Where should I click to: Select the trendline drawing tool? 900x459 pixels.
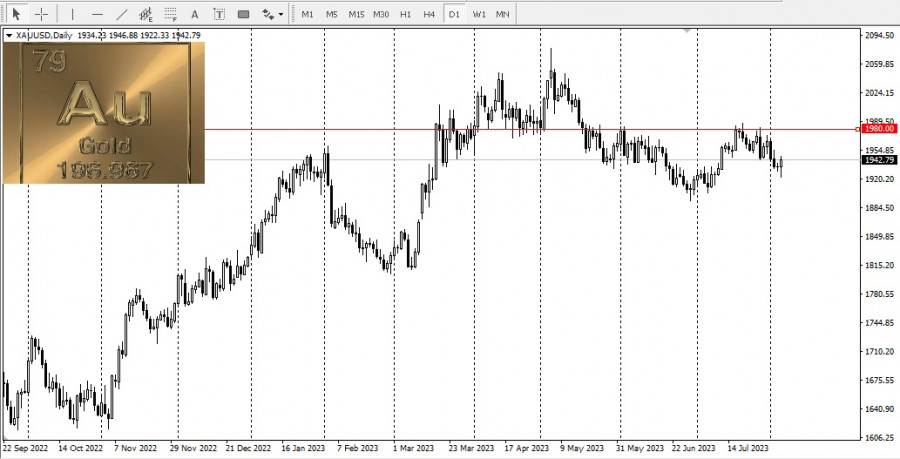122,14
